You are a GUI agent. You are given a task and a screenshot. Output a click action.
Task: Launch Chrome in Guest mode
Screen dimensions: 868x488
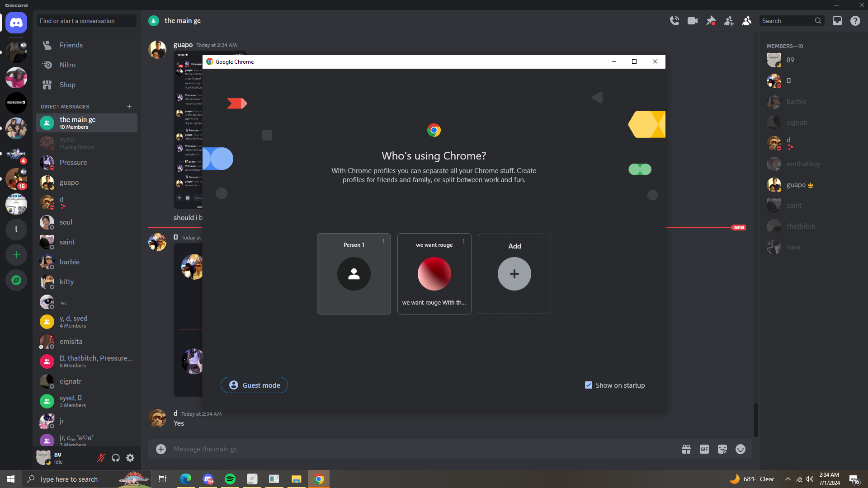click(254, 385)
